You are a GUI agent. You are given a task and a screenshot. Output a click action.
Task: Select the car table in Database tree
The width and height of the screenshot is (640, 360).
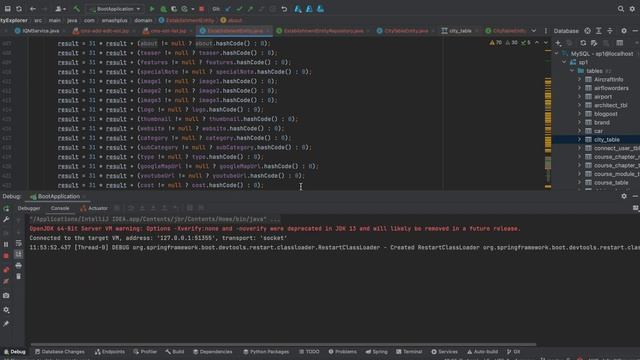(598, 131)
